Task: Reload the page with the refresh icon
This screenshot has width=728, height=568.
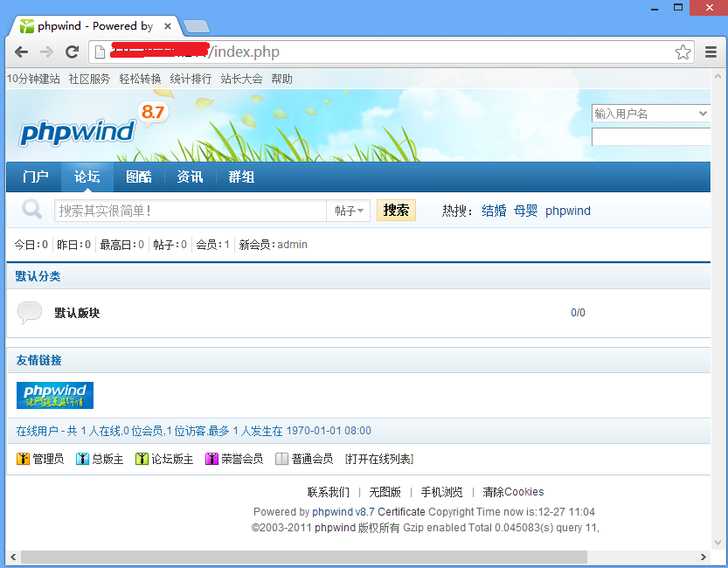Action: 72,52
